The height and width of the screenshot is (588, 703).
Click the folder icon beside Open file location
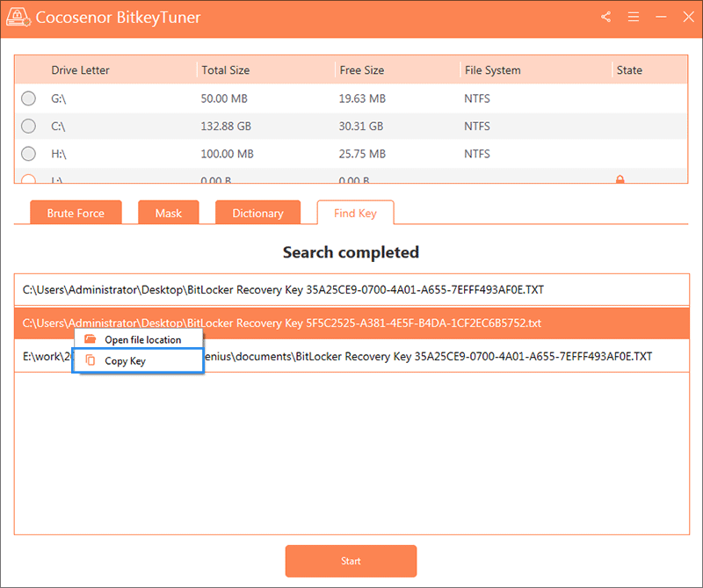point(91,339)
